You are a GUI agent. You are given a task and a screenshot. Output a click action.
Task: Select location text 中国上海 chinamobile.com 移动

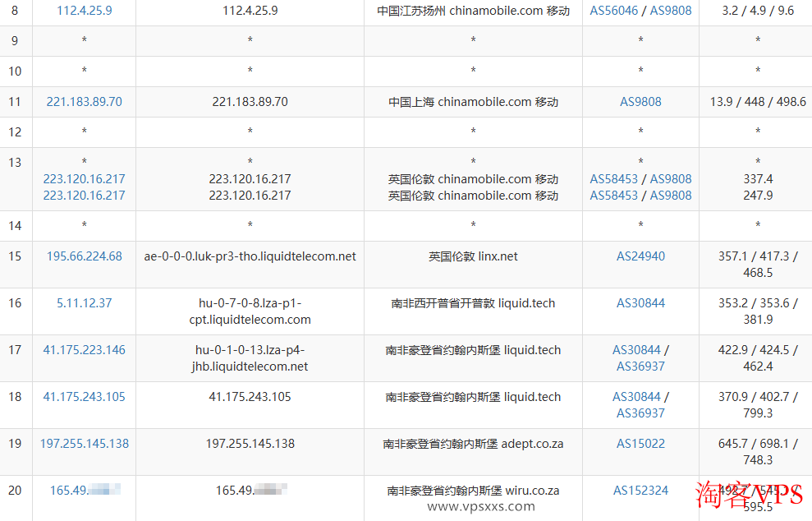tap(473, 102)
